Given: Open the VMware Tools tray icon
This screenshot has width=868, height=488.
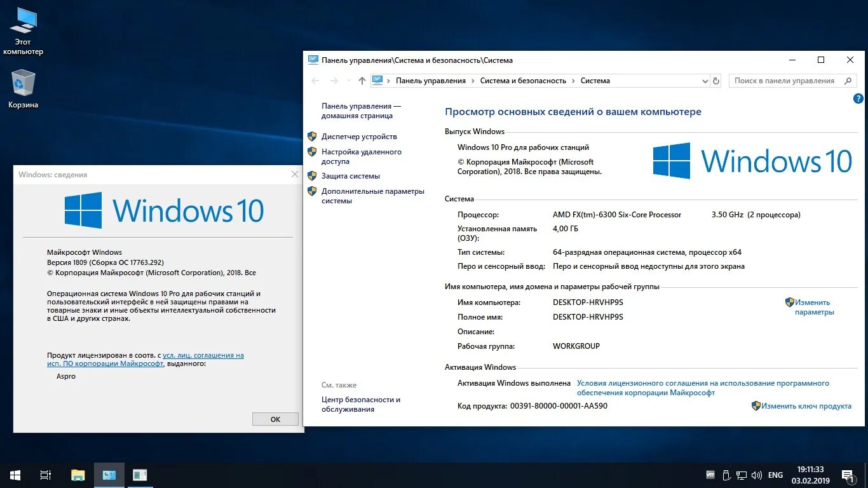Looking at the screenshot, I should (710, 475).
